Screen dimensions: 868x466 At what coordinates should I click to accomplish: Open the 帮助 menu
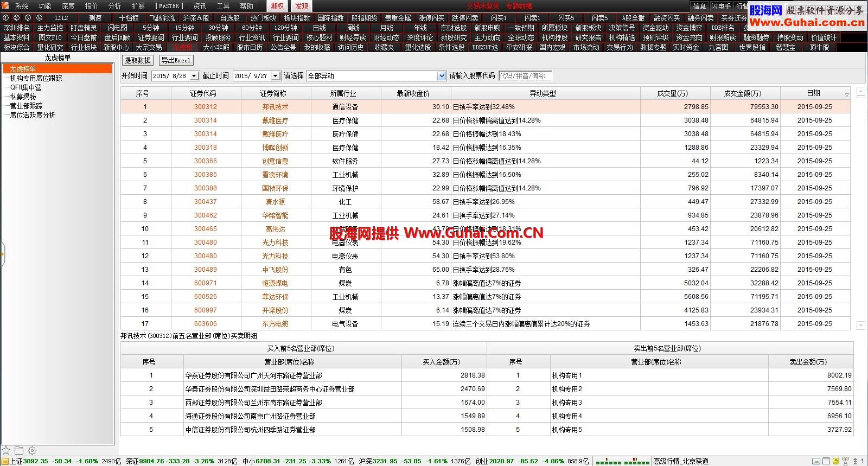246,6
